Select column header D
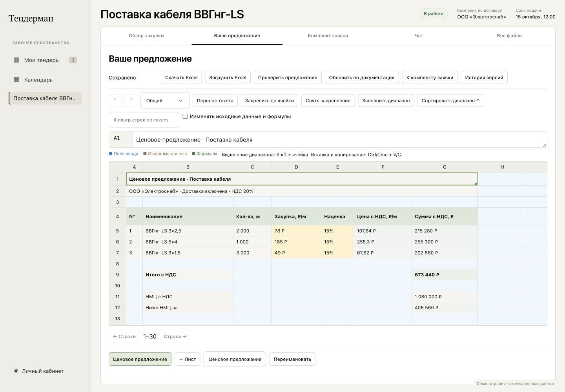This screenshot has height=392, width=565. coord(296,167)
